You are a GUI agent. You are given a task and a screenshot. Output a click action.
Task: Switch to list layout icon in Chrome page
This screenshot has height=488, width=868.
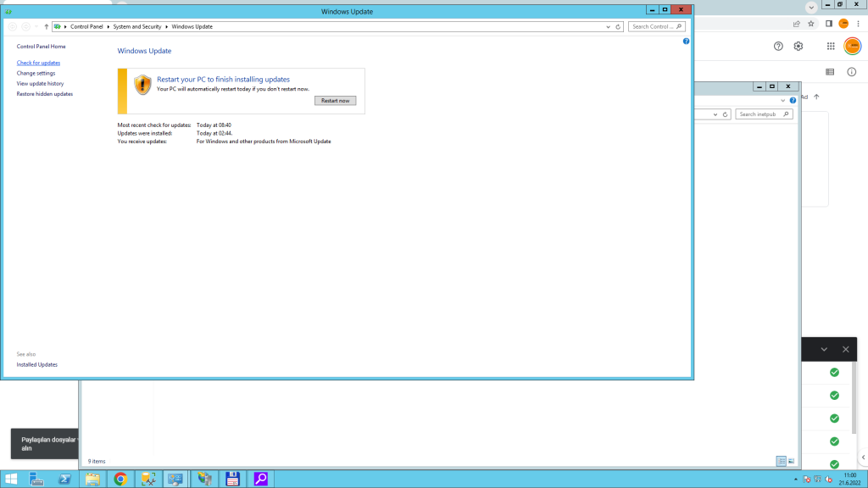click(830, 72)
